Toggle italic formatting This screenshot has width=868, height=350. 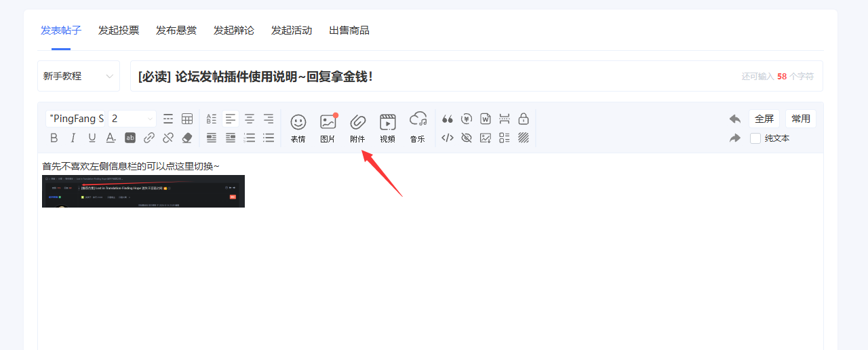pos(73,138)
